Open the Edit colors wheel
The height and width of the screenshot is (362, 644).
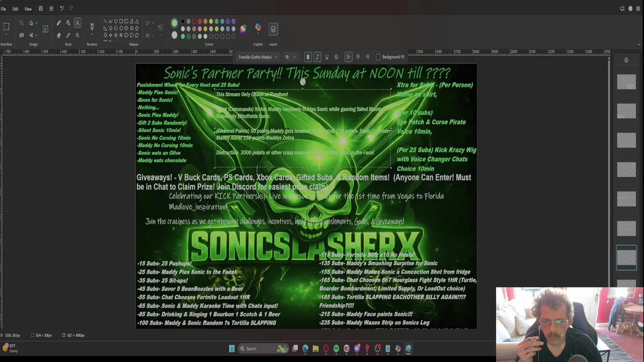[243, 29]
